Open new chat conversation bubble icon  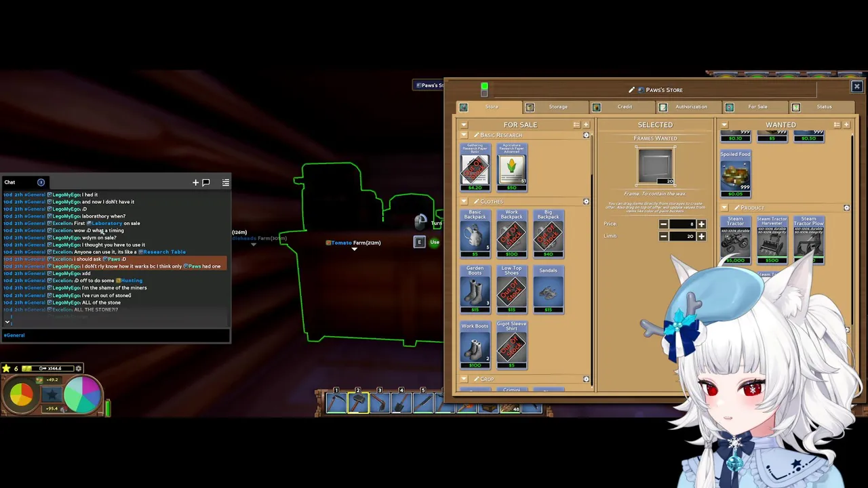point(206,182)
